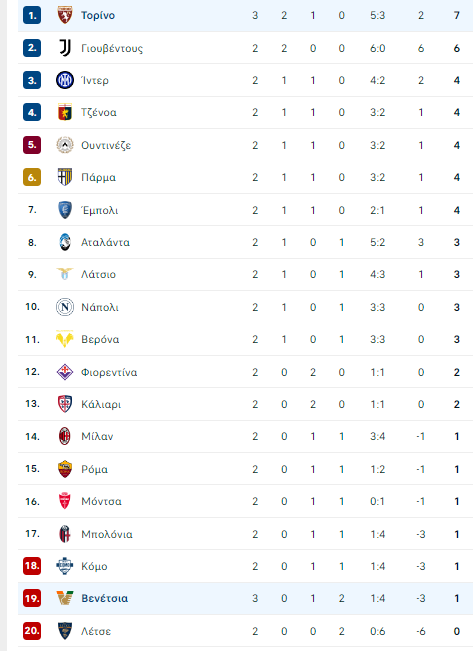Click the Roma club crest
Screen dimensions: 473x651
point(65,469)
